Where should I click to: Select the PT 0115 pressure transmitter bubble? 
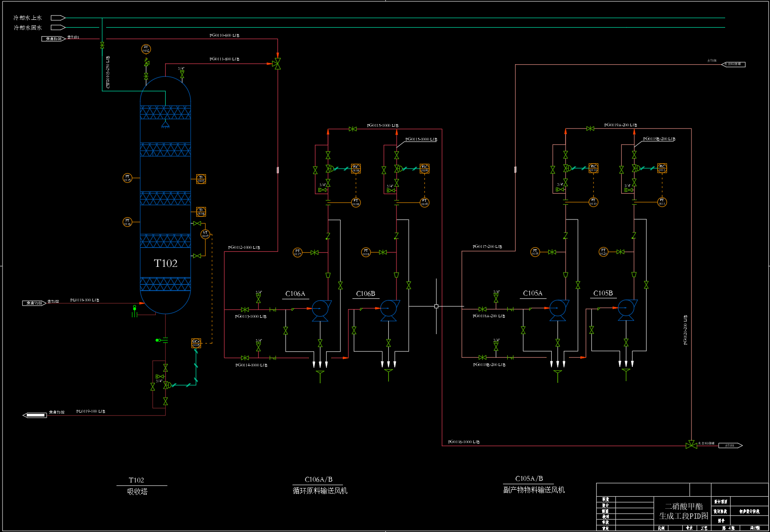(127, 178)
